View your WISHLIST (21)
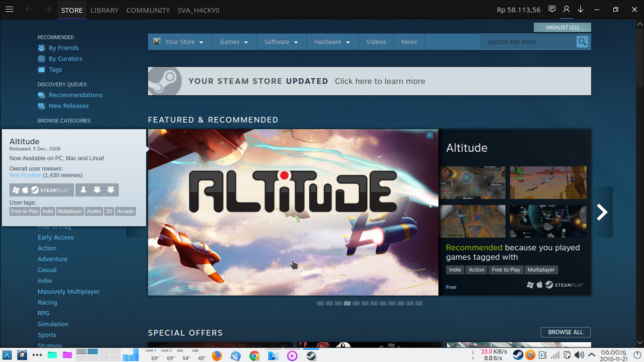 [562, 27]
